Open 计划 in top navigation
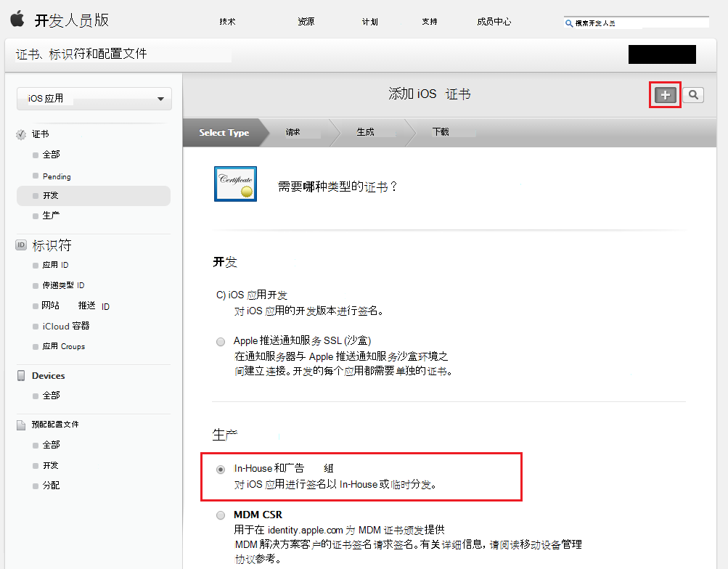The width and height of the screenshot is (728, 569). pyautogui.click(x=370, y=21)
